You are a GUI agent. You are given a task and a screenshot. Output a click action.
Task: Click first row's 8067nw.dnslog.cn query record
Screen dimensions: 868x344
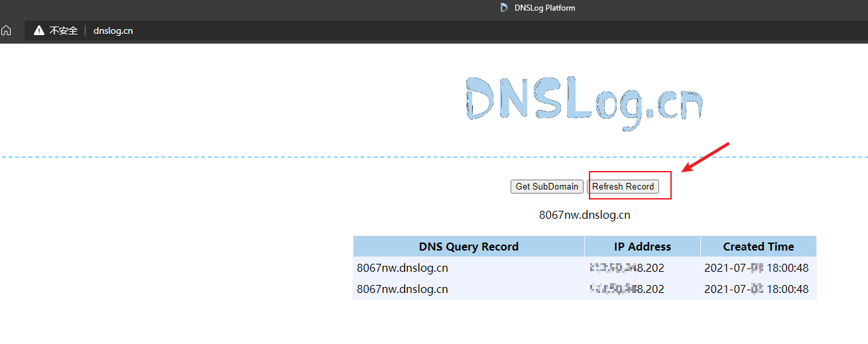[x=403, y=268]
